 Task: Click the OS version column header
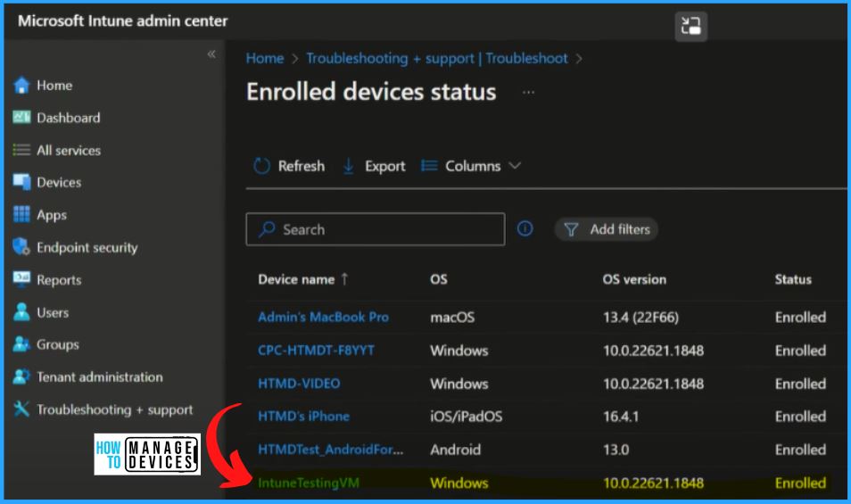634,279
